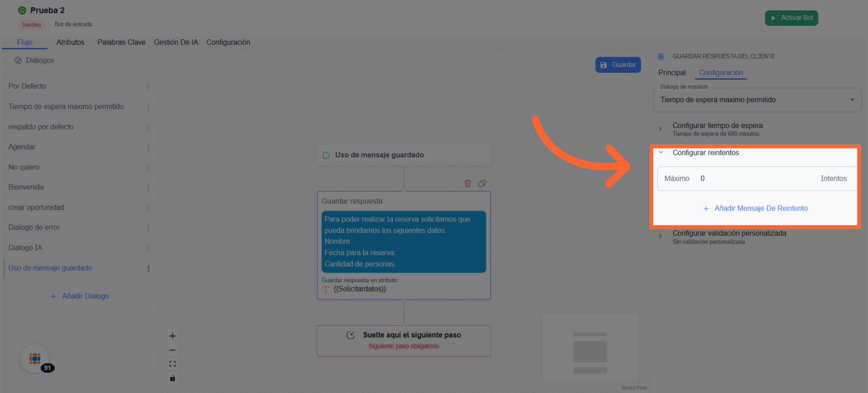Viewport: 868px width, 393px height.
Task: Open the Diálogo de respaldo dropdown
Action: 757,100
